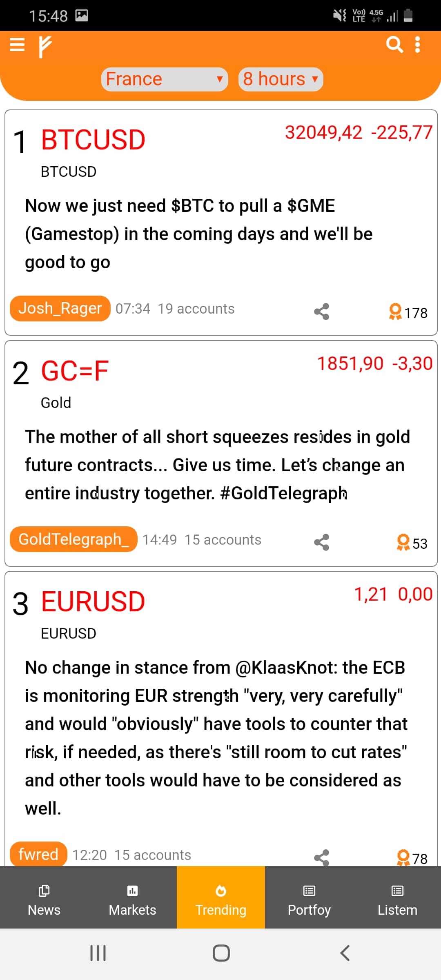Open the hamburger menu
This screenshot has width=441, height=980.
17,45
